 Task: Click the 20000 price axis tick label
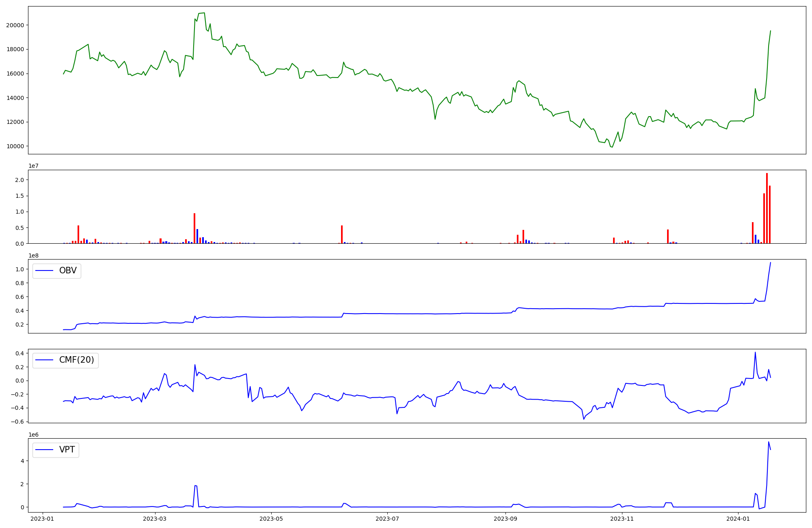coord(15,25)
